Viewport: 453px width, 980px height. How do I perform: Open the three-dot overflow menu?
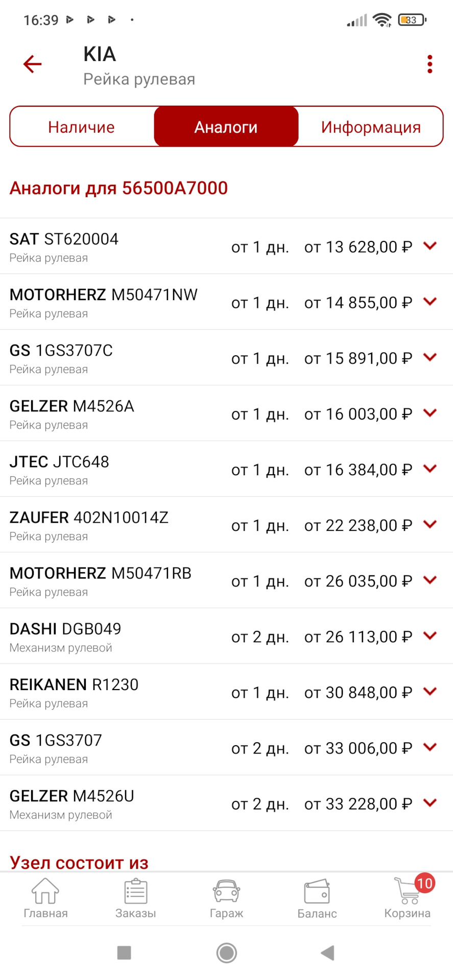pos(430,64)
